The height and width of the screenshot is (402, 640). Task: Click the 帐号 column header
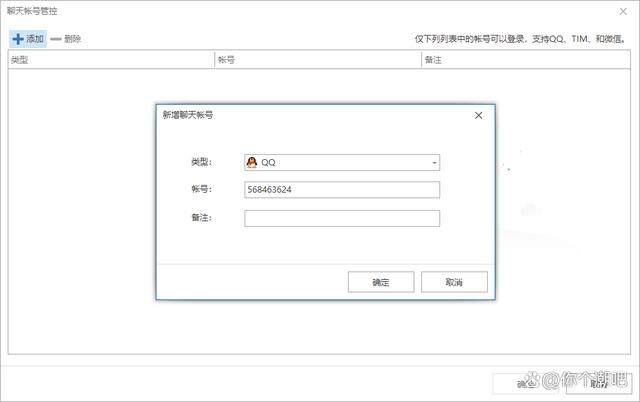click(x=318, y=60)
